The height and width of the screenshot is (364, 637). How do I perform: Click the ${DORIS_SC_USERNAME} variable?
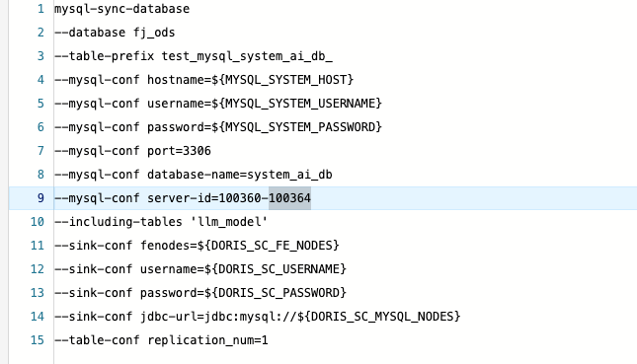[x=272, y=269]
